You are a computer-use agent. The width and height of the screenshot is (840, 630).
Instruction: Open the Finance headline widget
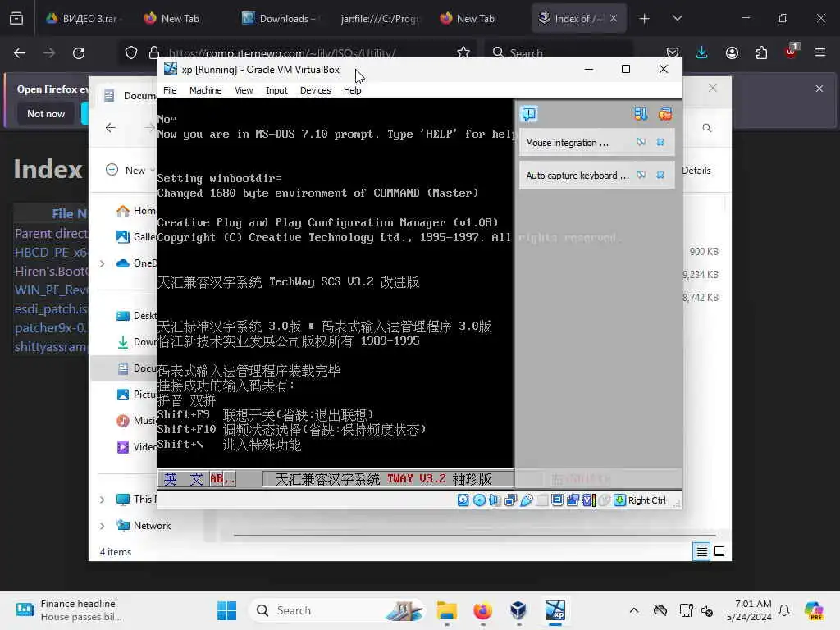[69, 610]
